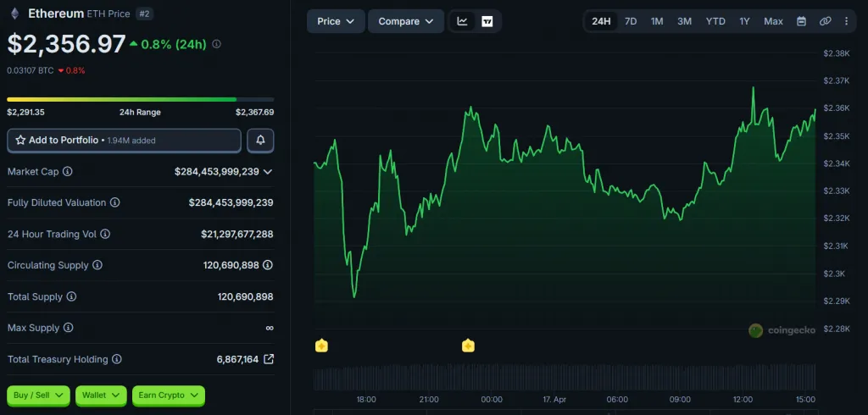Screen dimensions: 868x415
Task: Open the Wallet dropdown
Action: click(x=101, y=395)
